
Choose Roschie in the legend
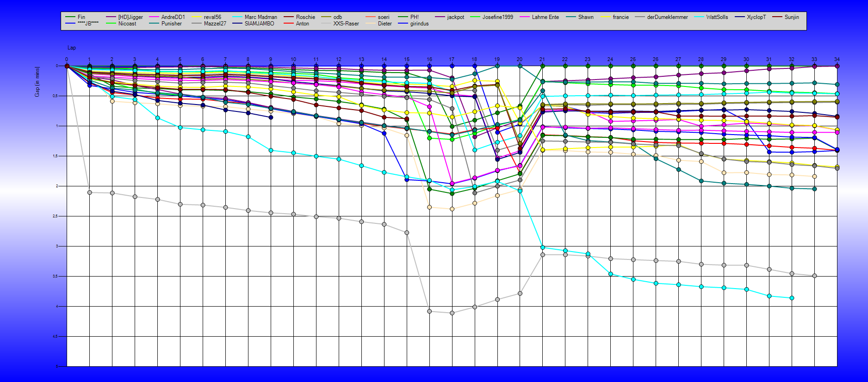pyautogui.click(x=305, y=17)
